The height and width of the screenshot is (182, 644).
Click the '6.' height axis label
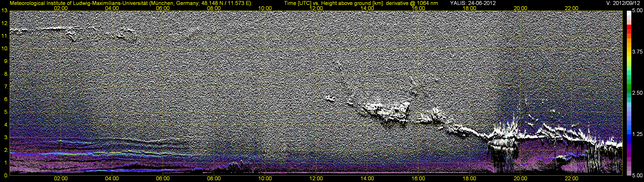tap(6, 100)
